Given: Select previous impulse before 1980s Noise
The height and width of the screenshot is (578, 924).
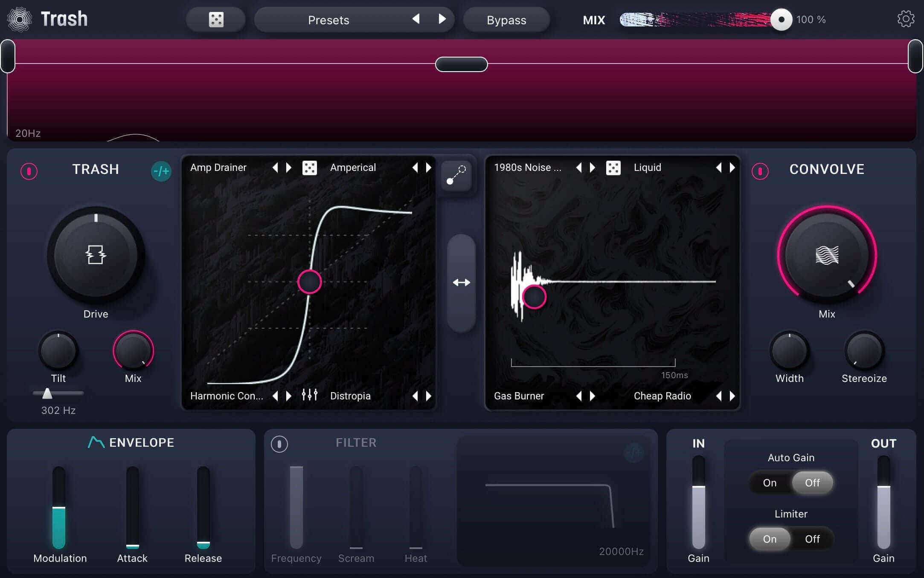Looking at the screenshot, I should [x=579, y=168].
